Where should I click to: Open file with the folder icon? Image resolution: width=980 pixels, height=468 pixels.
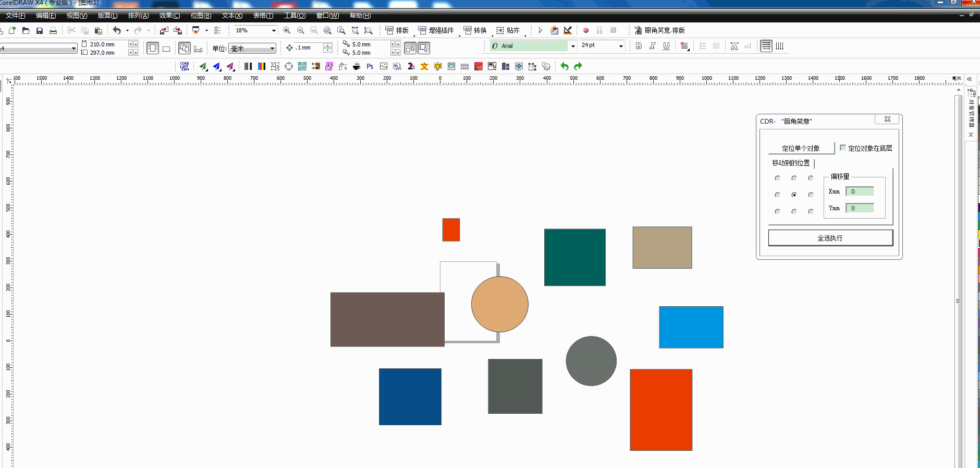click(26, 31)
